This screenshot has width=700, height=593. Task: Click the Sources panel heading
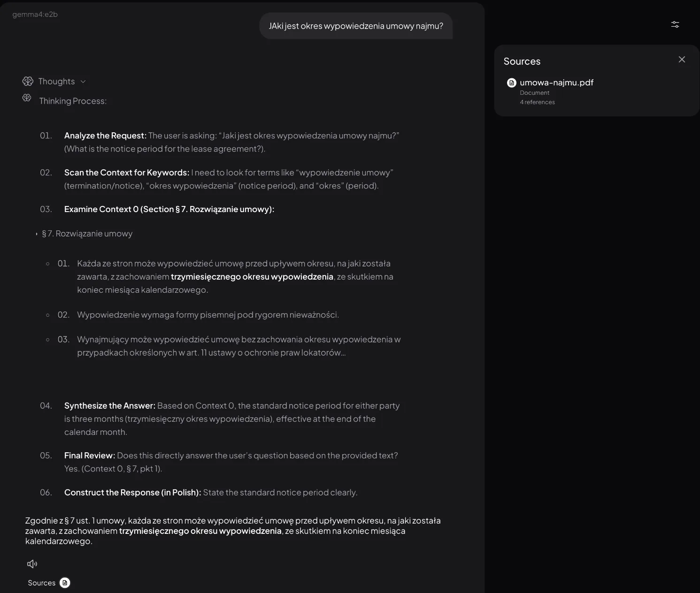coord(522,61)
